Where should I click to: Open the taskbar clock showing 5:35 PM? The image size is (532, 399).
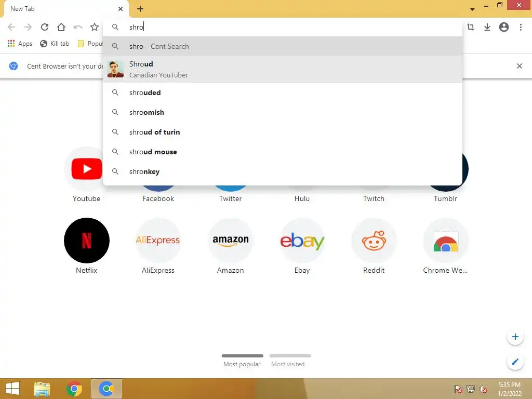(x=510, y=389)
